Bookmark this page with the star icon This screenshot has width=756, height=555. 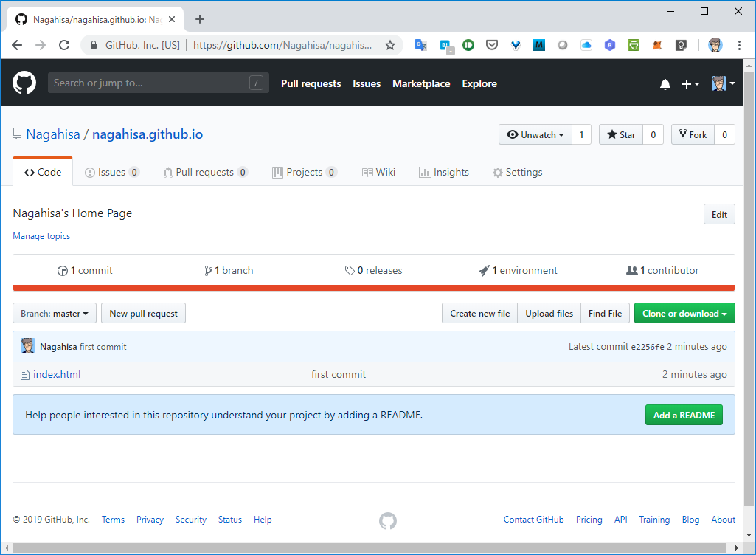pyautogui.click(x=390, y=45)
